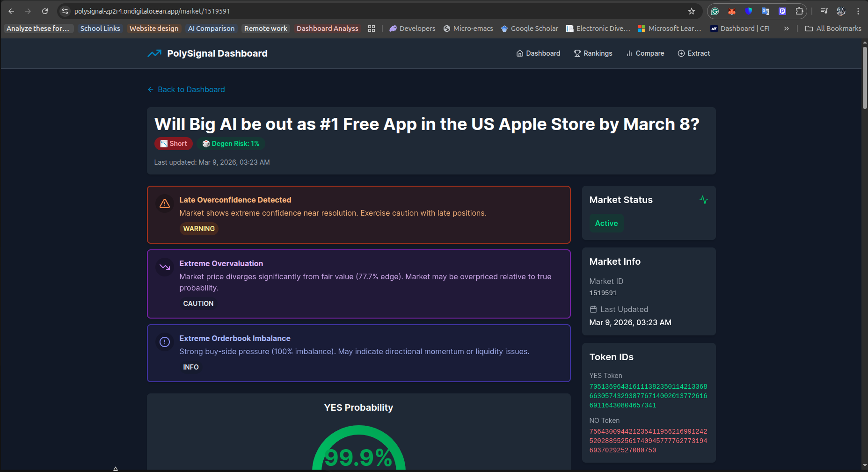The height and width of the screenshot is (472, 868).
Task: Click the CAUTION tag
Action: coord(198,304)
